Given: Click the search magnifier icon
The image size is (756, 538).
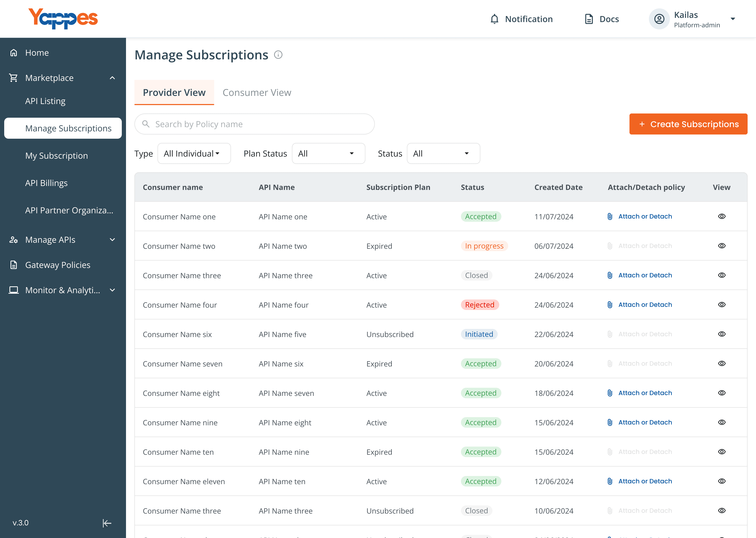Looking at the screenshot, I should [x=146, y=124].
